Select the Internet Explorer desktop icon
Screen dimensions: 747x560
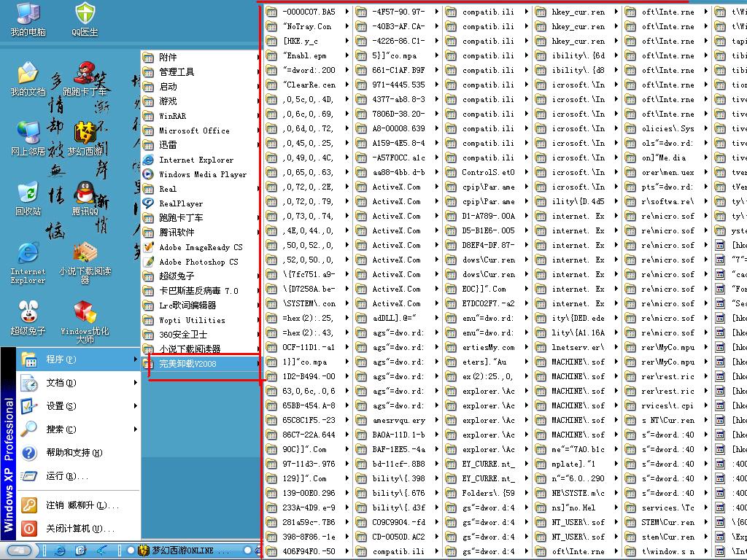[28, 262]
